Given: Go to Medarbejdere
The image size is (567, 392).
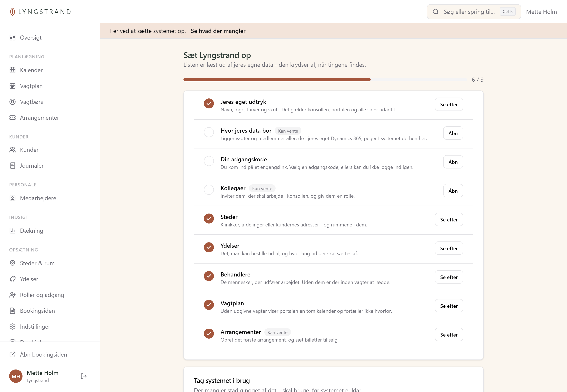Looking at the screenshot, I should [x=50, y=198].
